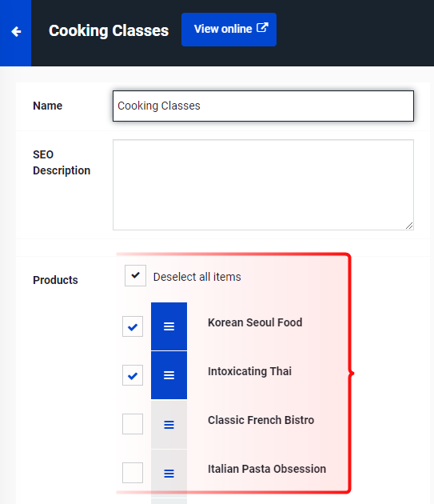Select the Italian Pasta Obsession product label
Screen dimensions: 434x504
[x=267, y=469]
